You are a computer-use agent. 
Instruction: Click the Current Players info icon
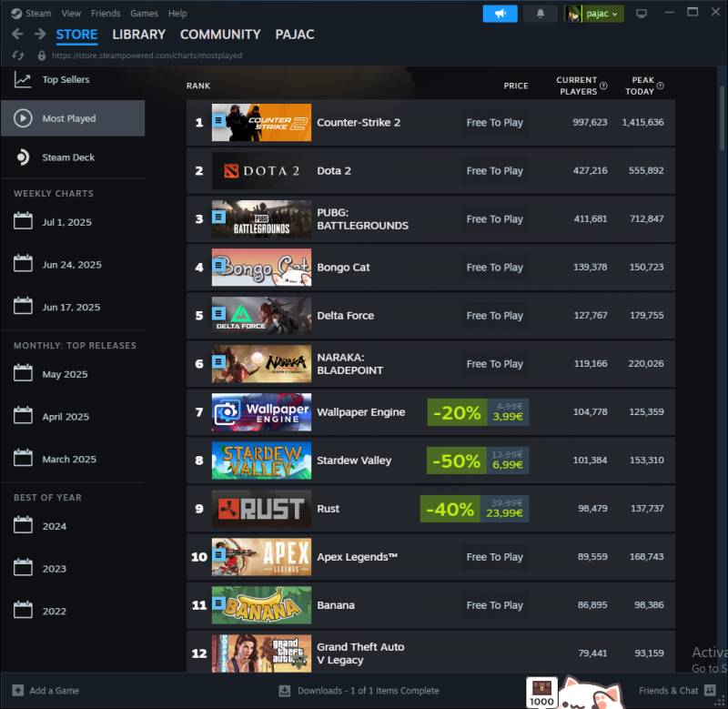point(603,86)
